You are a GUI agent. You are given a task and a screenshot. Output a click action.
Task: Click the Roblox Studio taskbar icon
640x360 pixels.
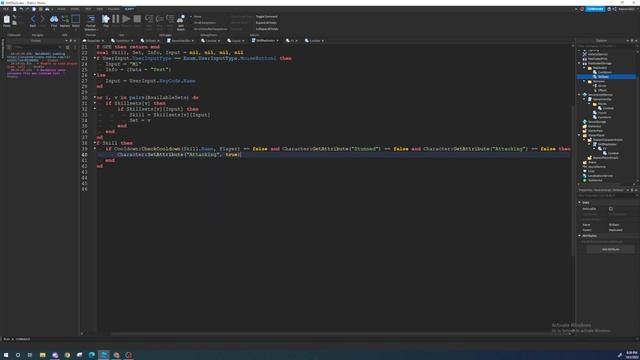(x=104, y=355)
